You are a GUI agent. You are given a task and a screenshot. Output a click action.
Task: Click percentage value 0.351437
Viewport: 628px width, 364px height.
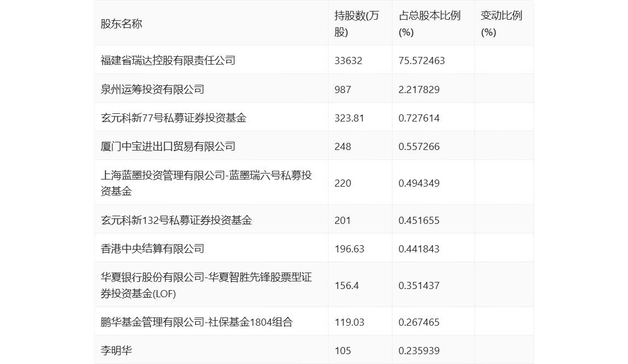[x=418, y=286]
